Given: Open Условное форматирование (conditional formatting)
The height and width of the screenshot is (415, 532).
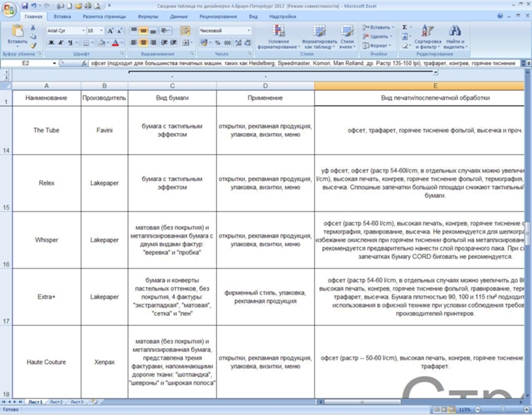Looking at the screenshot, I should click(279, 37).
